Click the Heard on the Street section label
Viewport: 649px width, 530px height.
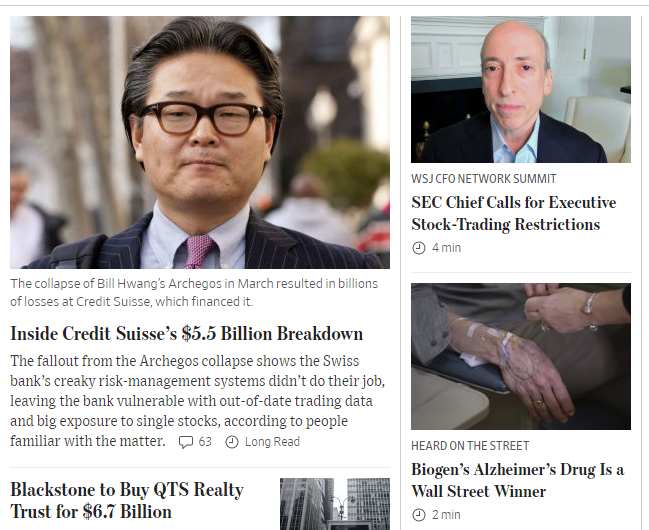coord(470,446)
